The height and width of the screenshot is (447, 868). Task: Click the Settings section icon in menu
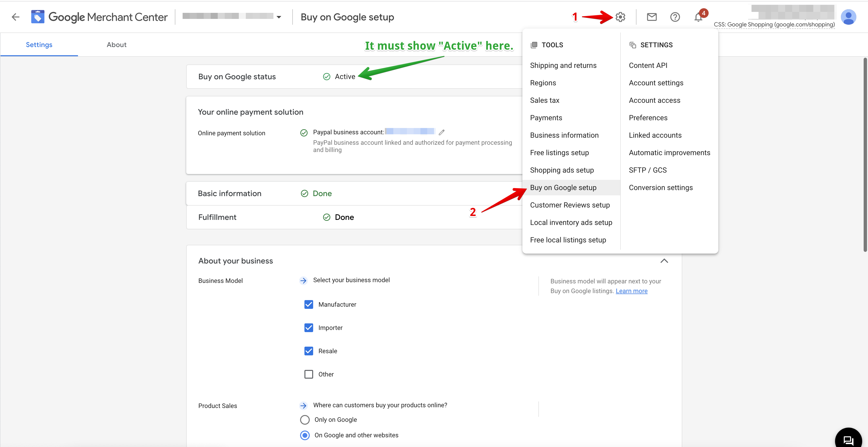pyautogui.click(x=632, y=45)
